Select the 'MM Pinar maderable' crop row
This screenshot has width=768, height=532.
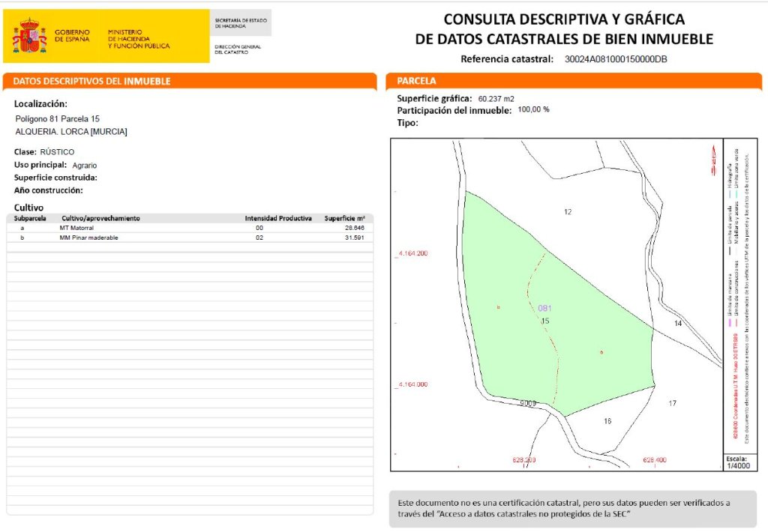click(190, 238)
